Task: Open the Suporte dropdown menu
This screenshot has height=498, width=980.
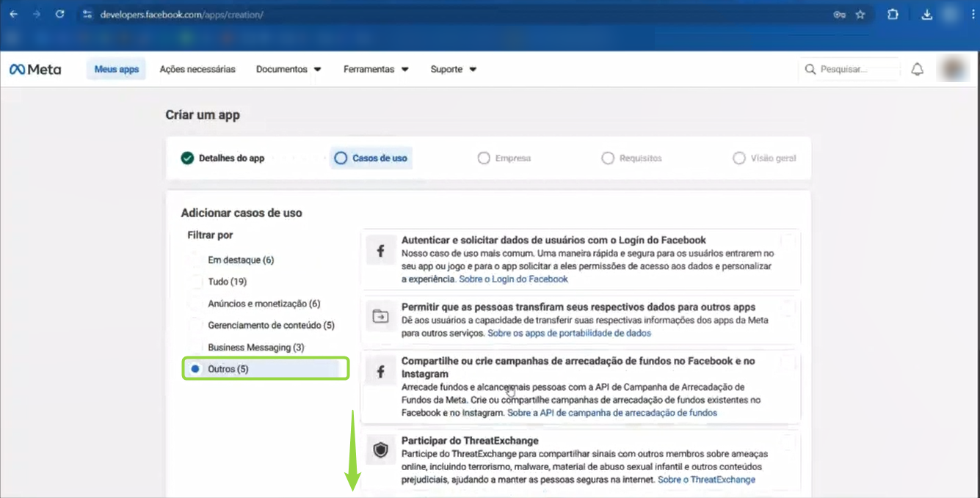Action: click(x=453, y=70)
